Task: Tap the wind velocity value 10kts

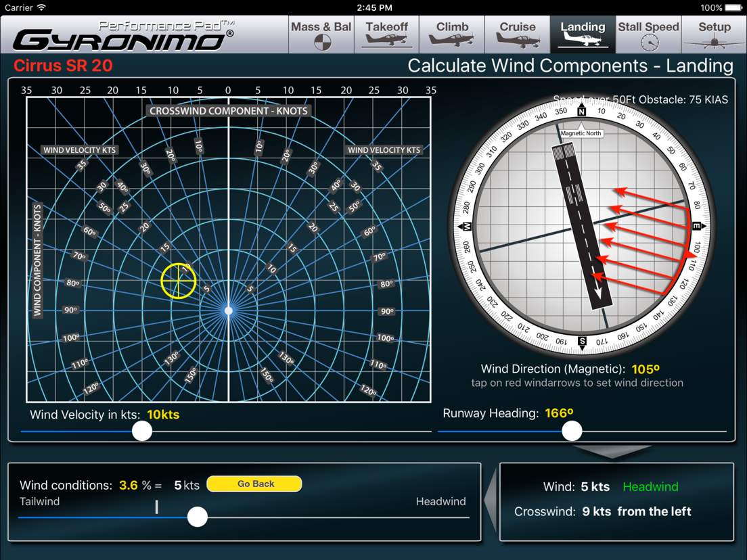Action: tap(163, 415)
